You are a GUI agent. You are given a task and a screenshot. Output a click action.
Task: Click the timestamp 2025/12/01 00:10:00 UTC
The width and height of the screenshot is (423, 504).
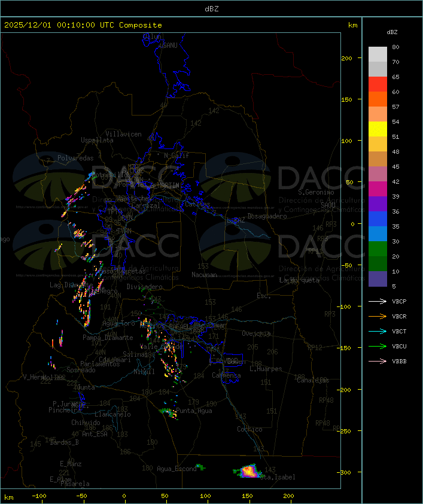click(59, 25)
